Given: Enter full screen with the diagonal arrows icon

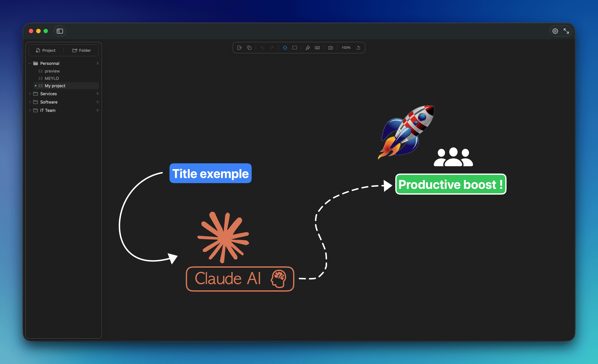Looking at the screenshot, I should point(566,31).
